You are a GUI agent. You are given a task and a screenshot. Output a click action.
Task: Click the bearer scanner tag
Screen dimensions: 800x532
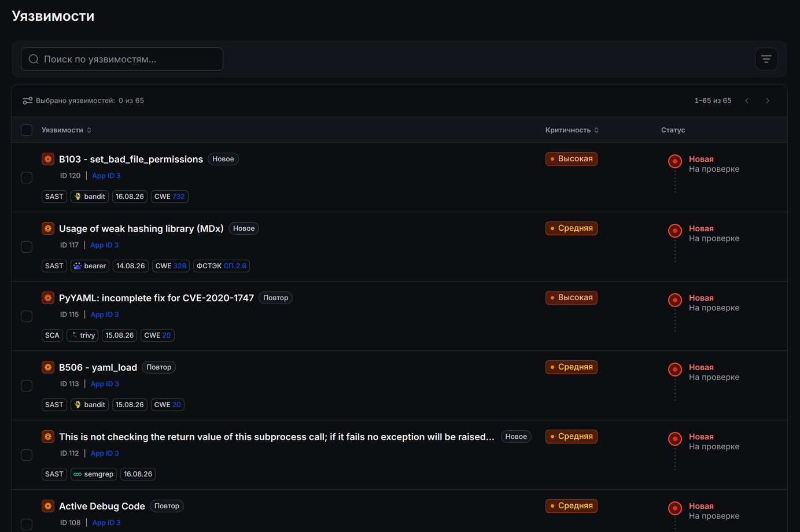[x=90, y=266]
